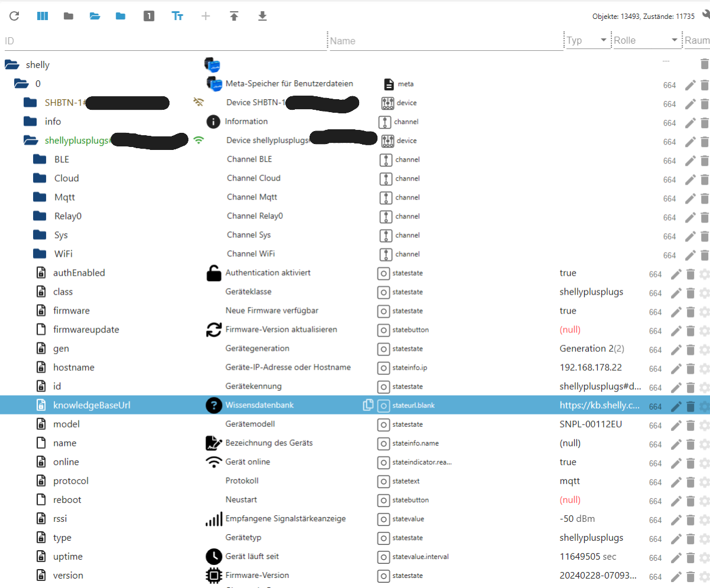This screenshot has height=588, width=710.
Task: Edit the Relay0 channel with its pencil
Action: click(x=690, y=217)
